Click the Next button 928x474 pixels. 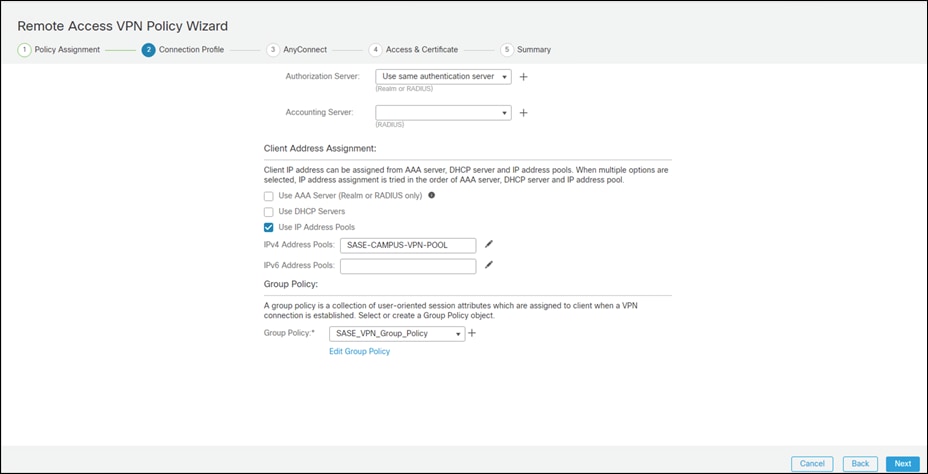pyautogui.click(x=903, y=464)
